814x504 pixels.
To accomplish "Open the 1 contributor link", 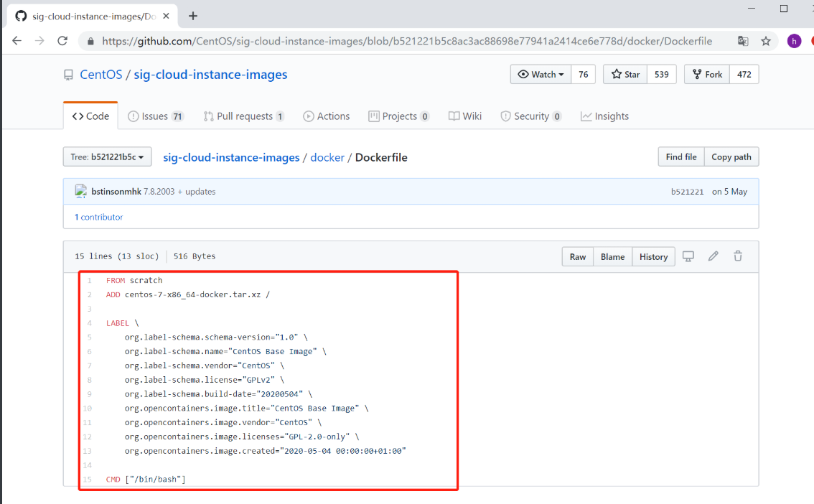I will coord(98,217).
